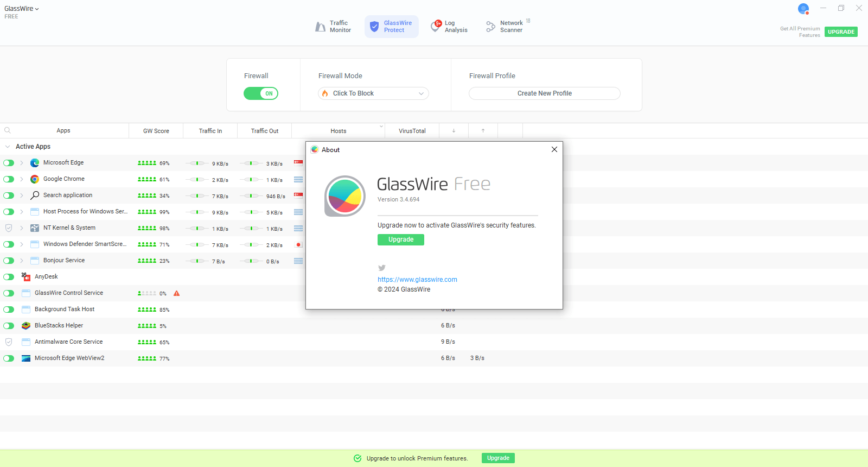Screen dimensions: 868x467
Task: Click the Microsoft Edge WebView2 icon
Action: (26, 358)
